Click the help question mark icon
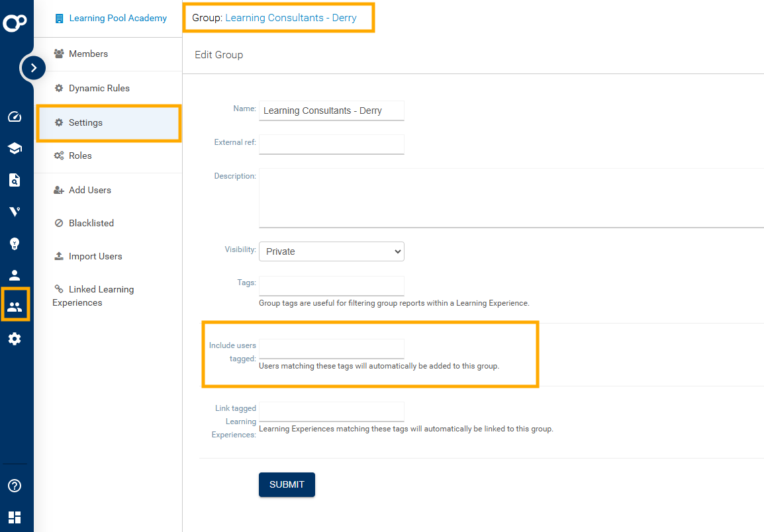Image resolution: width=764 pixels, height=532 pixels. point(15,486)
